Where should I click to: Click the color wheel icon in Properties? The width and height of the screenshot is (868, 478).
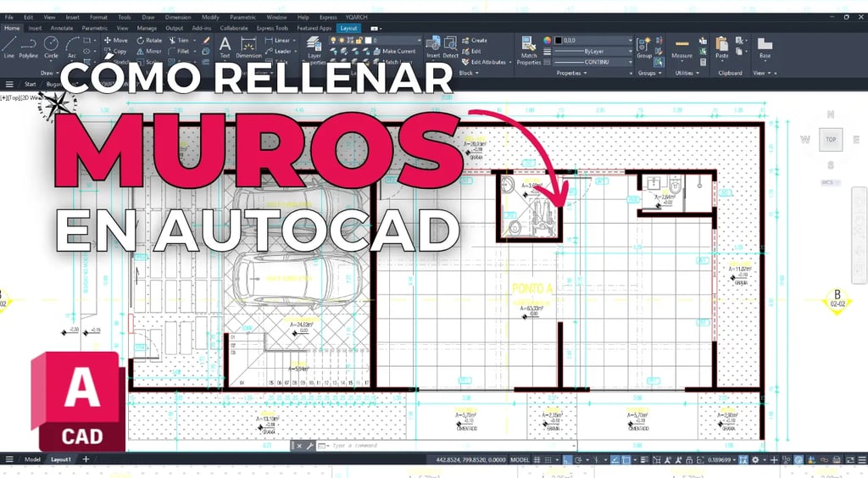pyautogui.click(x=547, y=41)
